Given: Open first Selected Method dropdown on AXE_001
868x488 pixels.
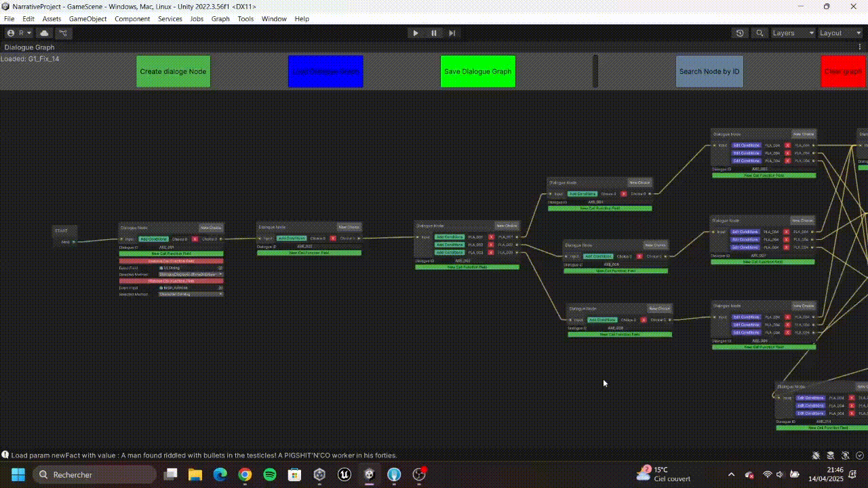Looking at the screenshot, I should (x=191, y=274).
